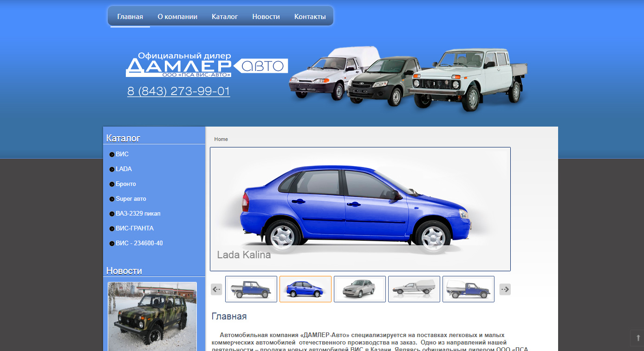Open LADA catalog category
Image resolution: width=644 pixels, height=351 pixels.
click(x=124, y=169)
